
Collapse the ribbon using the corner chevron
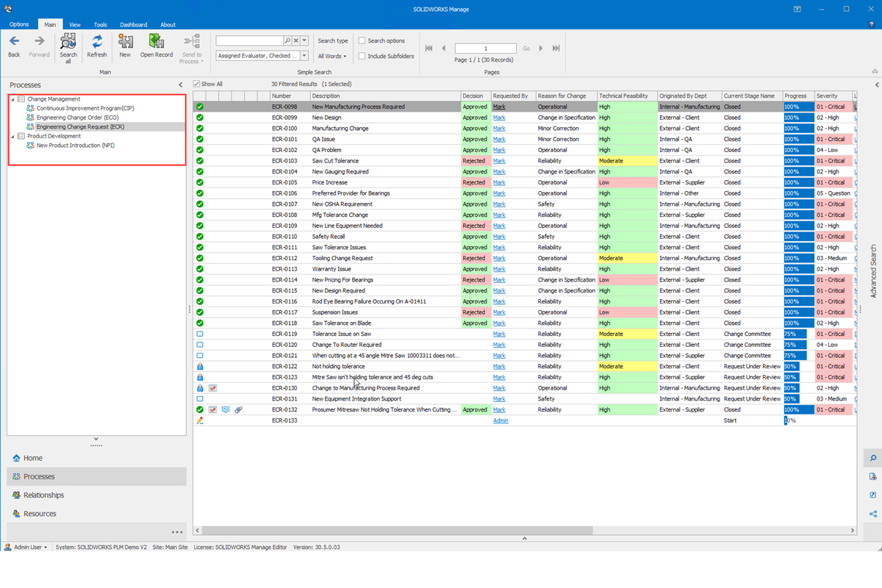point(875,72)
